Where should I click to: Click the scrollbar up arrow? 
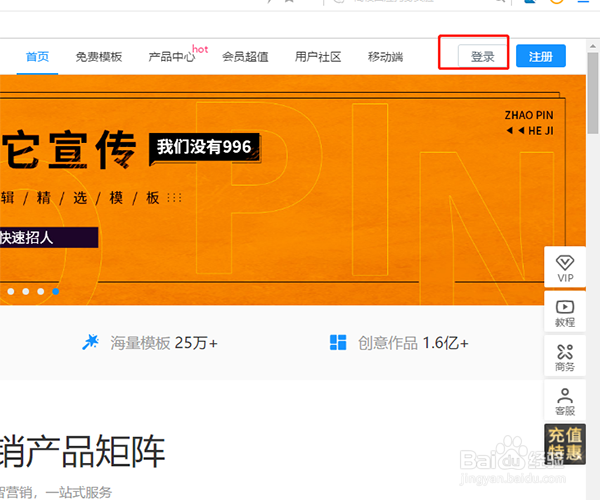coord(593,46)
